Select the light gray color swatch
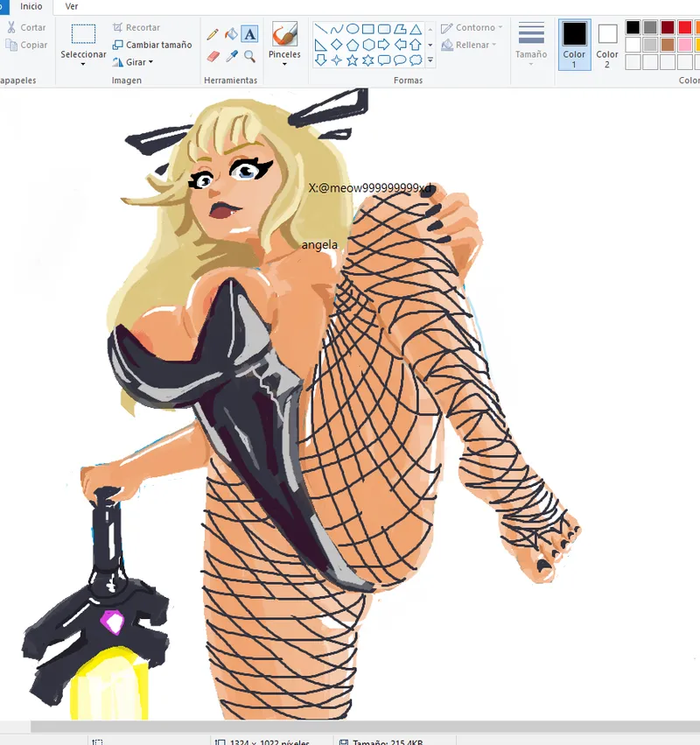Screen dimensions: 700x745 click(650, 45)
